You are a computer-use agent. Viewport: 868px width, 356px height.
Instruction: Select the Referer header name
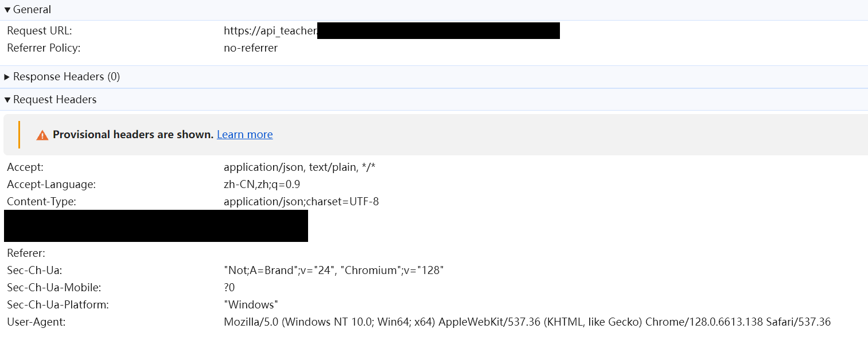[x=26, y=253]
